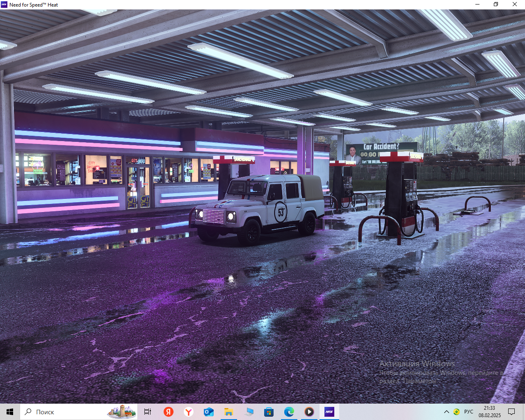Open the notification center icon
The height and width of the screenshot is (420, 525).
(511, 412)
